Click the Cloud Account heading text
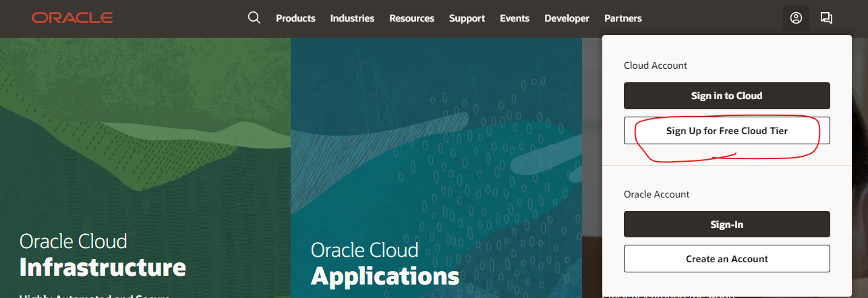Screen dimensions: 868x298 pos(655,65)
